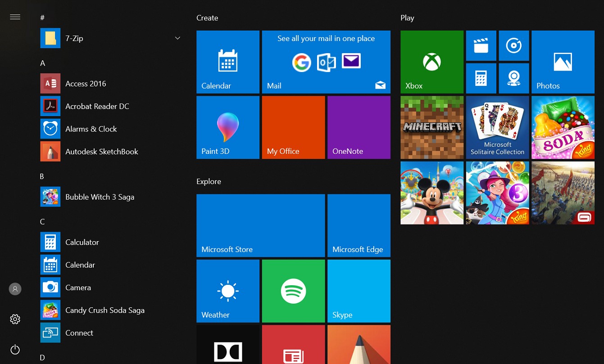The height and width of the screenshot is (364, 604).
Task: Expand the 7-Zip folder chevron
Action: 177,38
